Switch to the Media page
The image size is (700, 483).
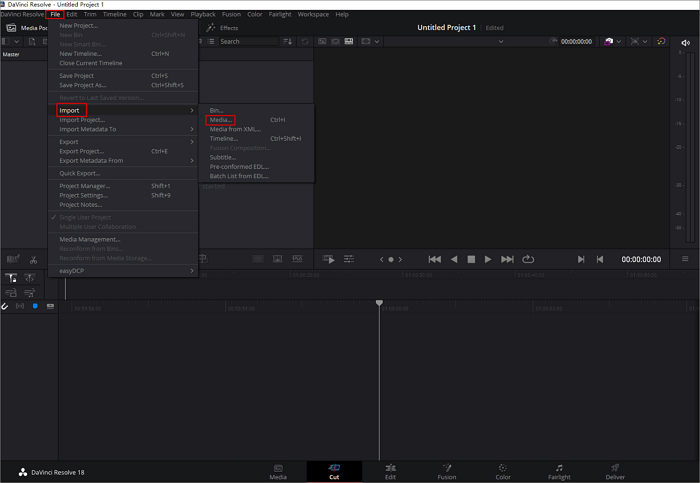[278, 472]
